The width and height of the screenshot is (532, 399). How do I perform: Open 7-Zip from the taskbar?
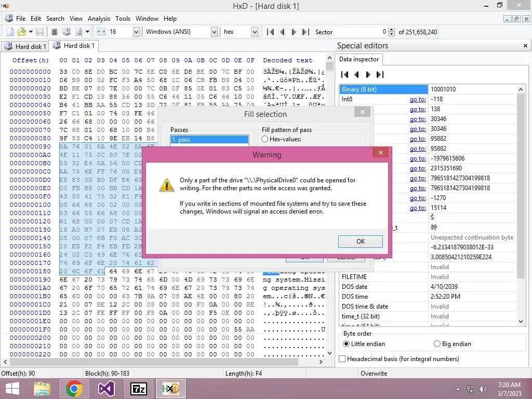tap(138, 389)
